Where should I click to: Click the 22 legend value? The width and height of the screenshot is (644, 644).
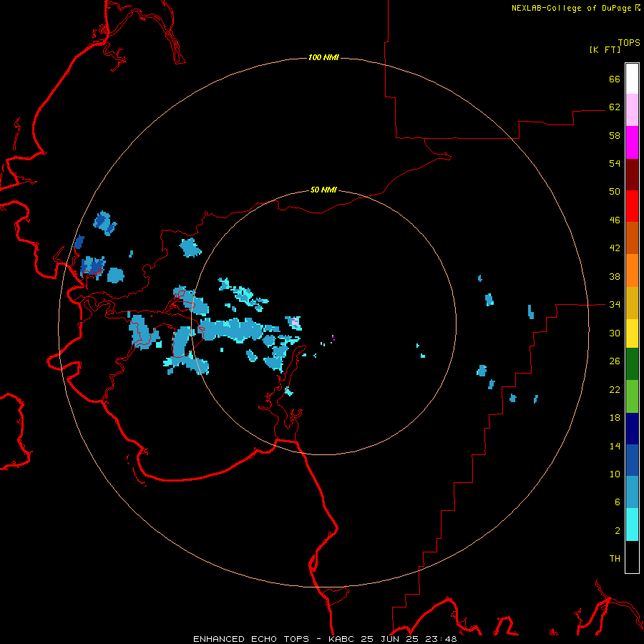(615, 389)
